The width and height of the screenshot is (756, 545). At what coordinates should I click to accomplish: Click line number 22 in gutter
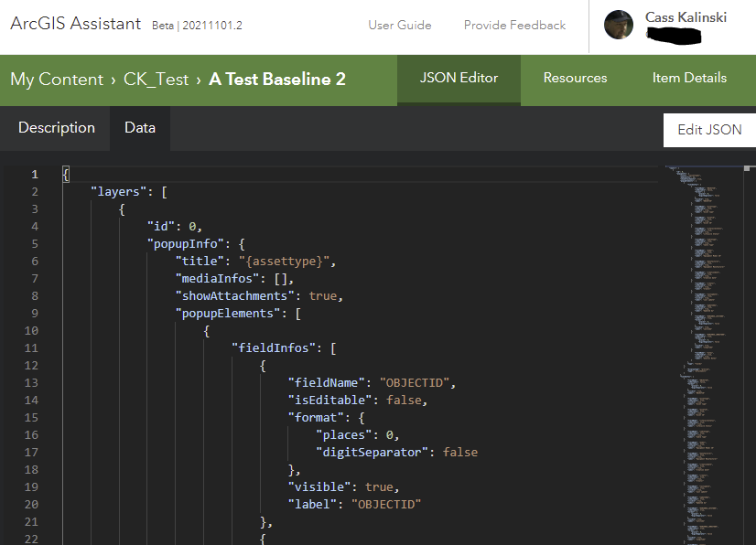pyautogui.click(x=31, y=539)
